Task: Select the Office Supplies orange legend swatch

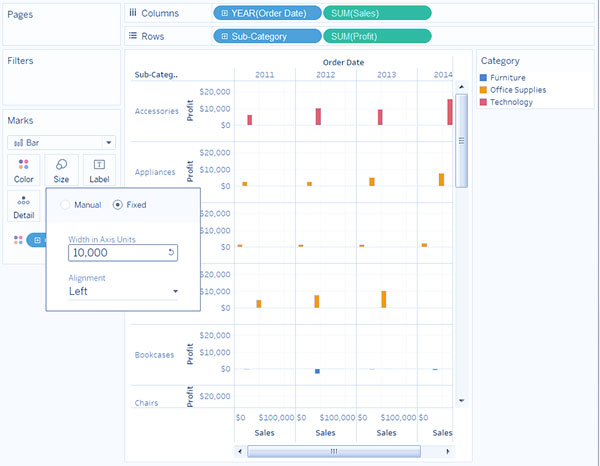Action: coord(483,90)
